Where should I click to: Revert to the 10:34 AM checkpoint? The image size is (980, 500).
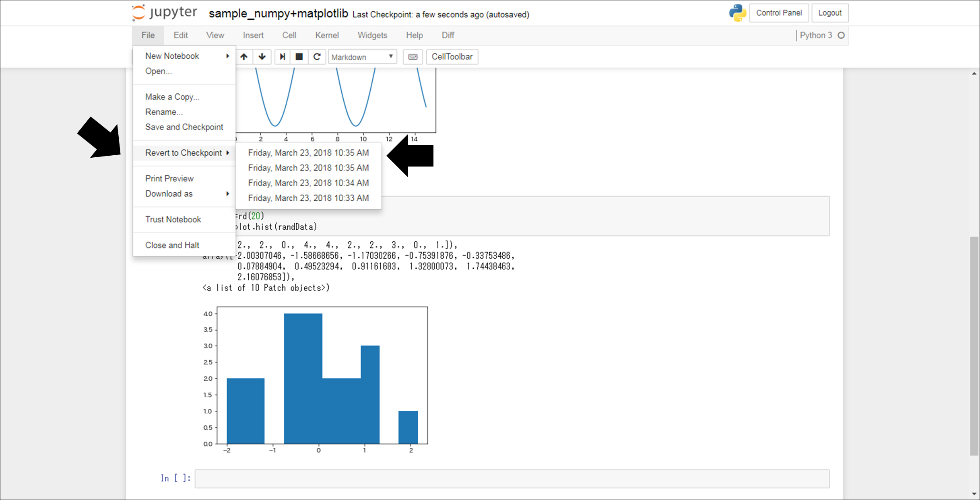[x=309, y=183]
